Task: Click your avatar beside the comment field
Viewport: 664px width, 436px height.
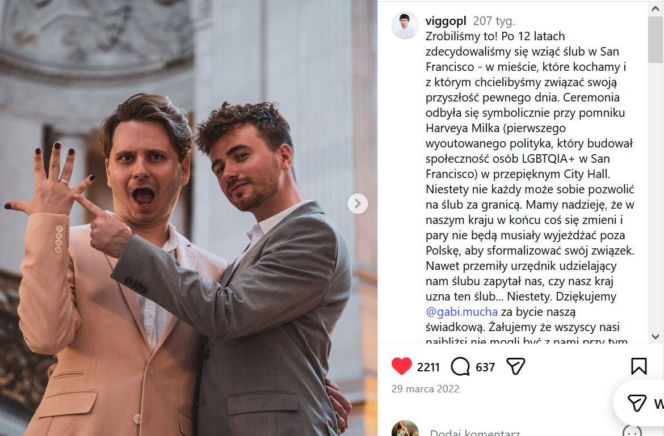Action: 405,428
